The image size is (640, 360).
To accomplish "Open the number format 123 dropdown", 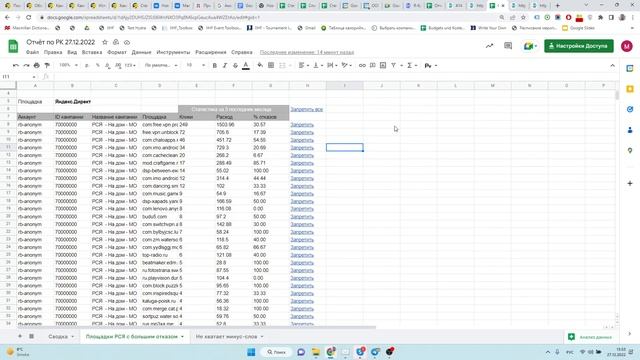I will [x=130, y=65].
